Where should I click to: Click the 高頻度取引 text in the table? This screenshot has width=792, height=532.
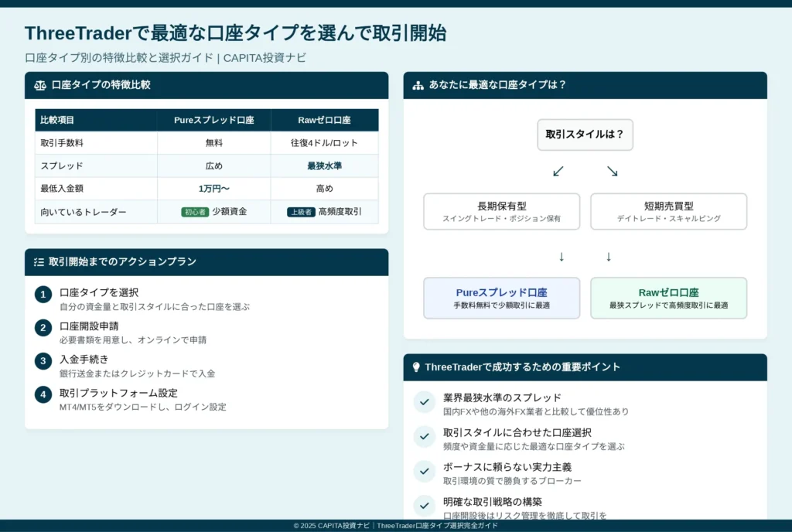coord(340,212)
